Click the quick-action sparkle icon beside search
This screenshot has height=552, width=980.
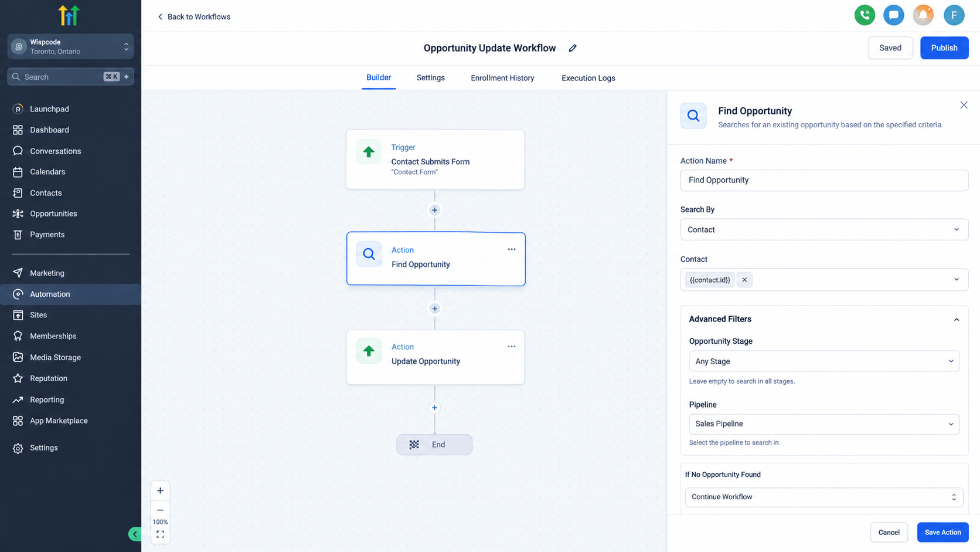(x=126, y=77)
